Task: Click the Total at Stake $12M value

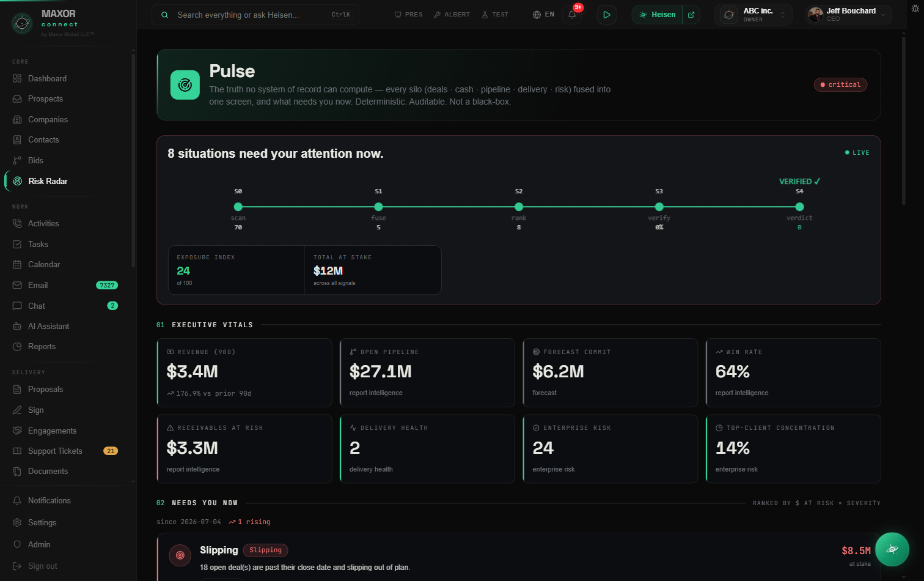Action: pos(328,271)
